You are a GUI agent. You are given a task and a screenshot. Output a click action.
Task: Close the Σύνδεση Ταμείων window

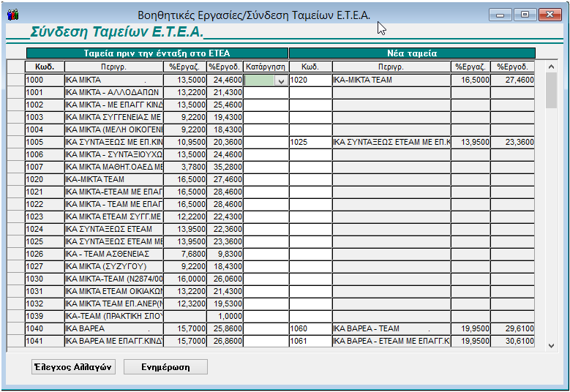coord(550,15)
